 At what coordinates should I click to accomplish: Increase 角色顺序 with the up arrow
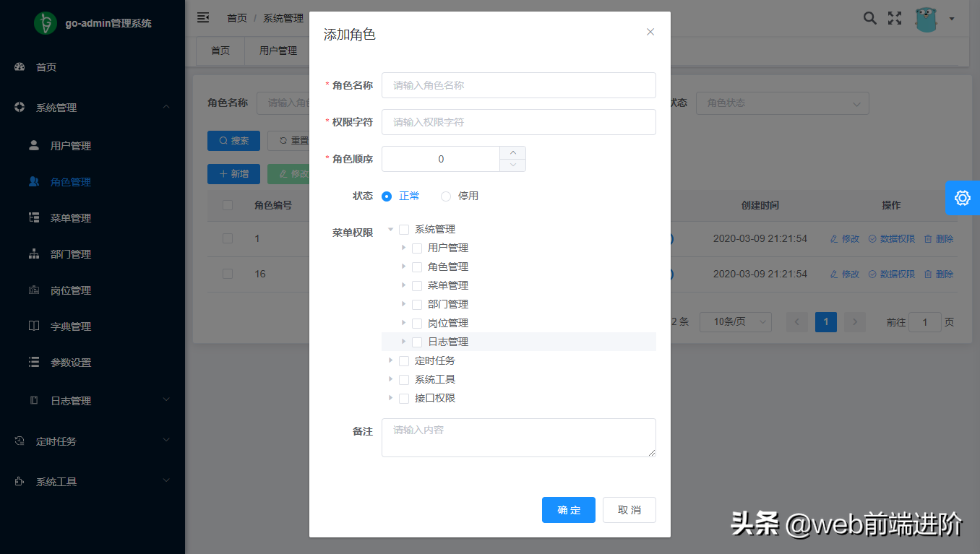[x=512, y=152]
